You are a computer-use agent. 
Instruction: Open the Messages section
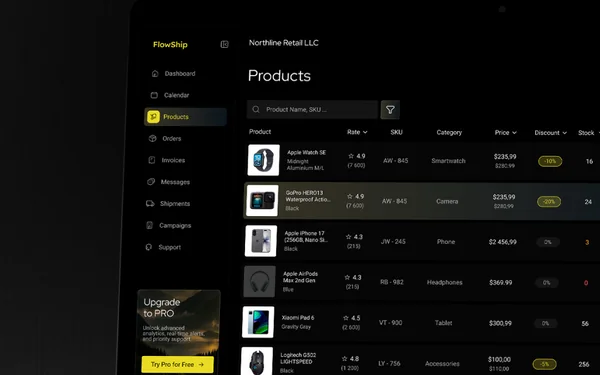point(175,182)
